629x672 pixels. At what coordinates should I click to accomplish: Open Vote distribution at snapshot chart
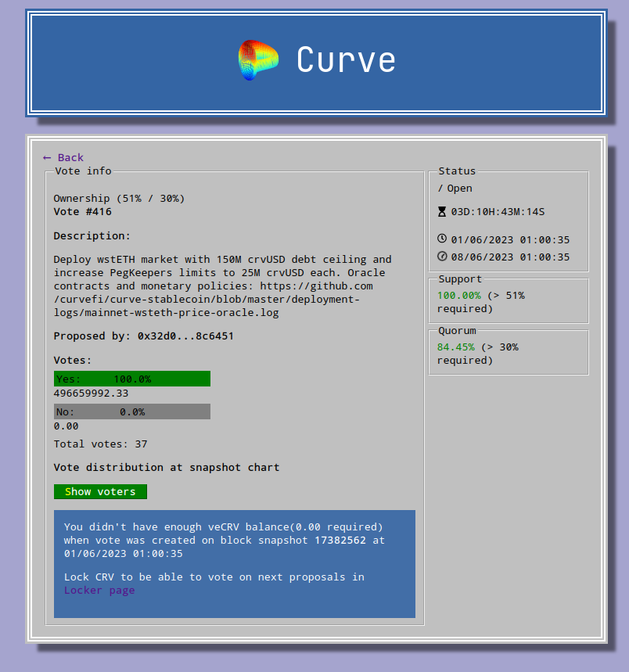[x=167, y=468]
